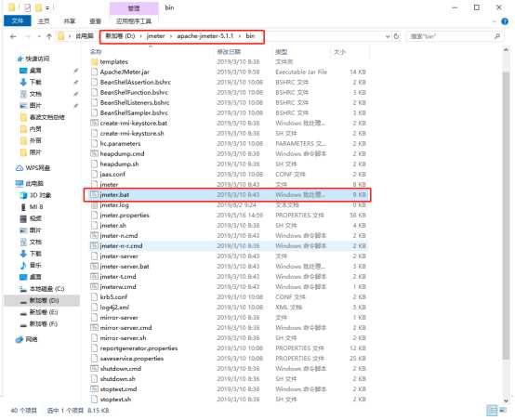Select the reportgenerator.properties file name
This screenshot has height=420, width=515.
(139, 348)
